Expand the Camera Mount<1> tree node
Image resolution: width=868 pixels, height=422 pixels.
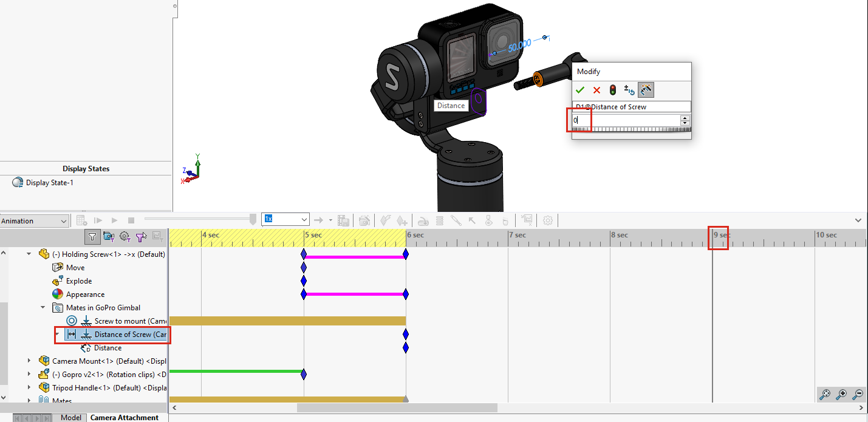pyautogui.click(x=29, y=361)
